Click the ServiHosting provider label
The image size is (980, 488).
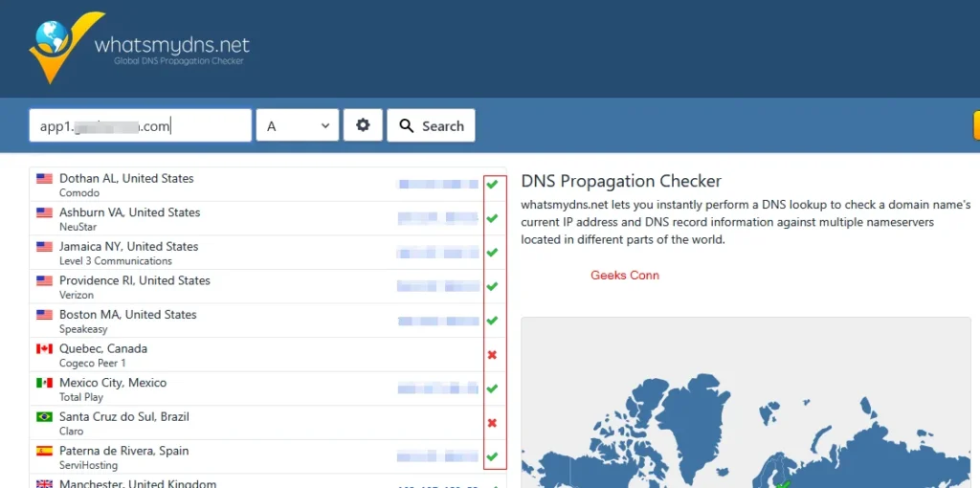point(88,465)
